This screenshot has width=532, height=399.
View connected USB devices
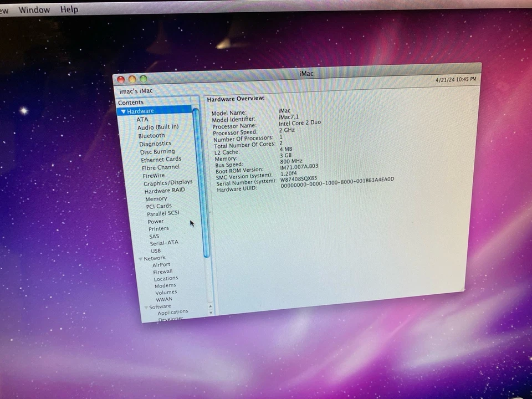point(155,250)
